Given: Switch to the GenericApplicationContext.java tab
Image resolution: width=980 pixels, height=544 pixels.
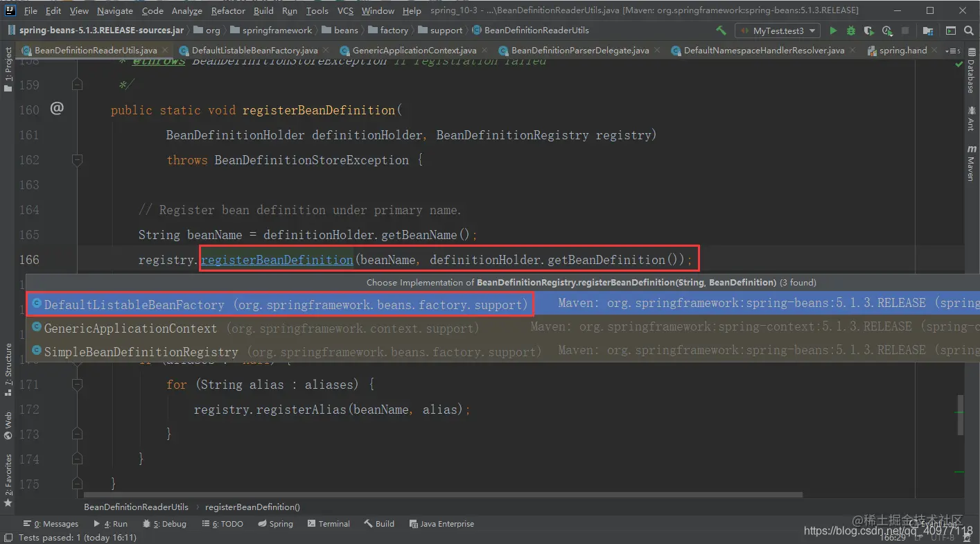Looking at the screenshot, I should 414,51.
